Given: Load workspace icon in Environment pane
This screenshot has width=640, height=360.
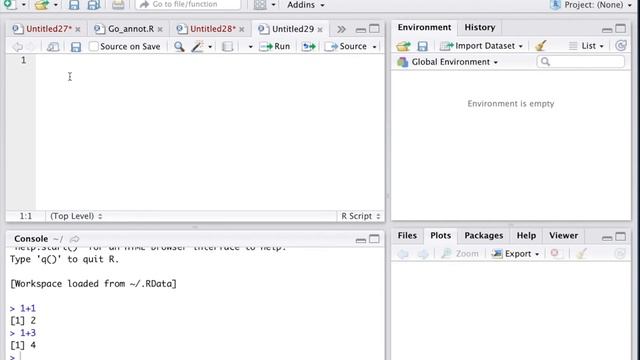Looking at the screenshot, I should [403, 46].
